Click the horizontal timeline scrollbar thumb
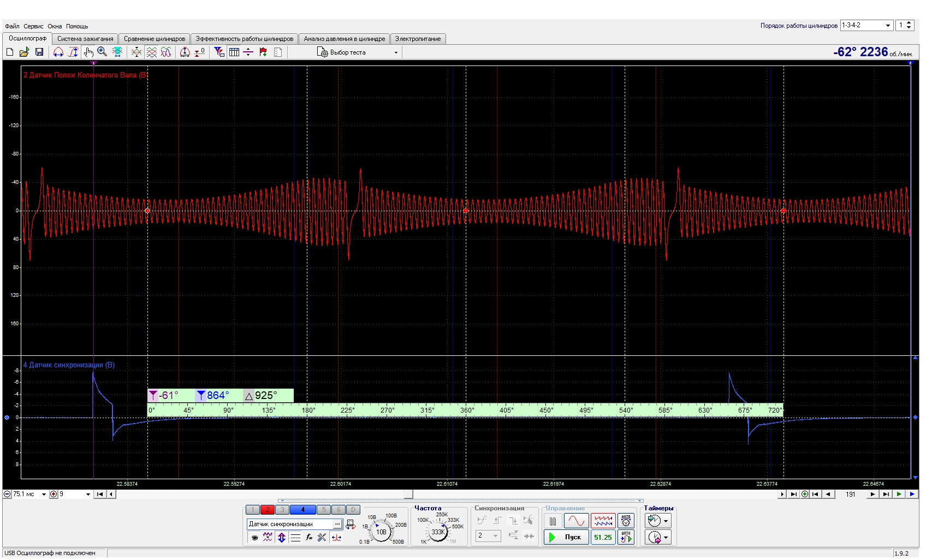The image size is (926, 560). point(408,495)
